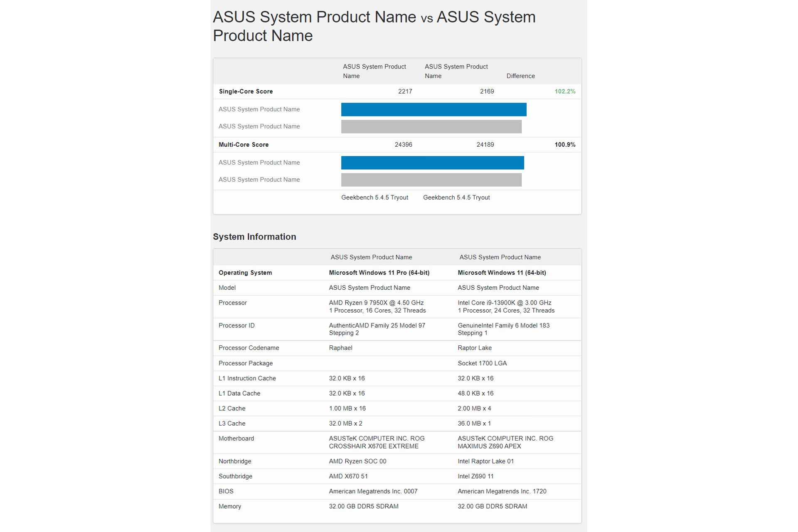Click the Single-Core Score gray bar
Viewport: 798px width, 532px height.
pyautogui.click(x=431, y=126)
